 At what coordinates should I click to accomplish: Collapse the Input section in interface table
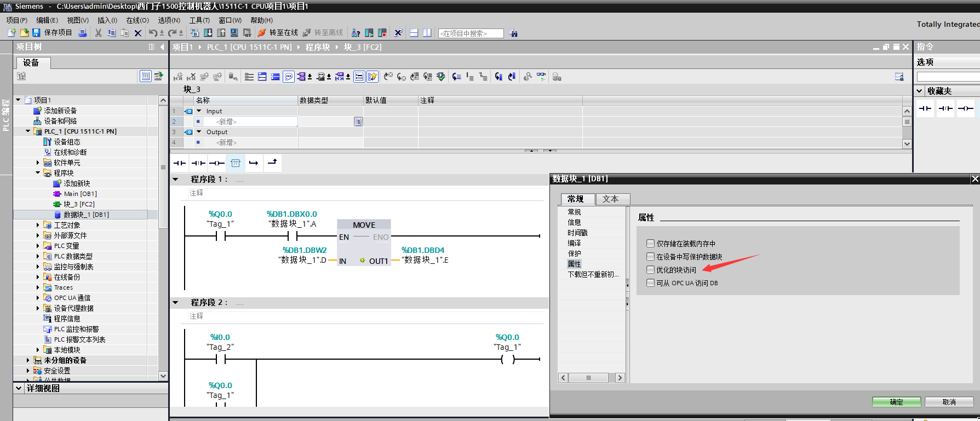click(x=199, y=111)
